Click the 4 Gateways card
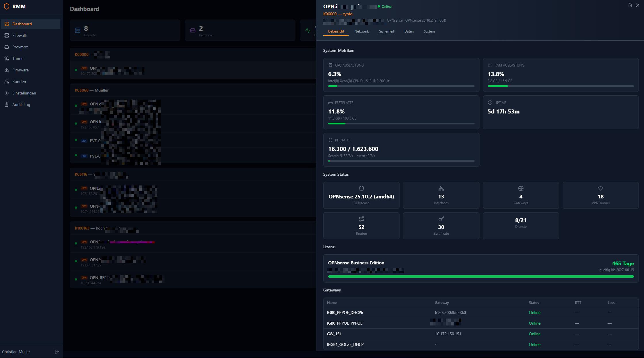644x358 pixels. pyautogui.click(x=521, y=195)
